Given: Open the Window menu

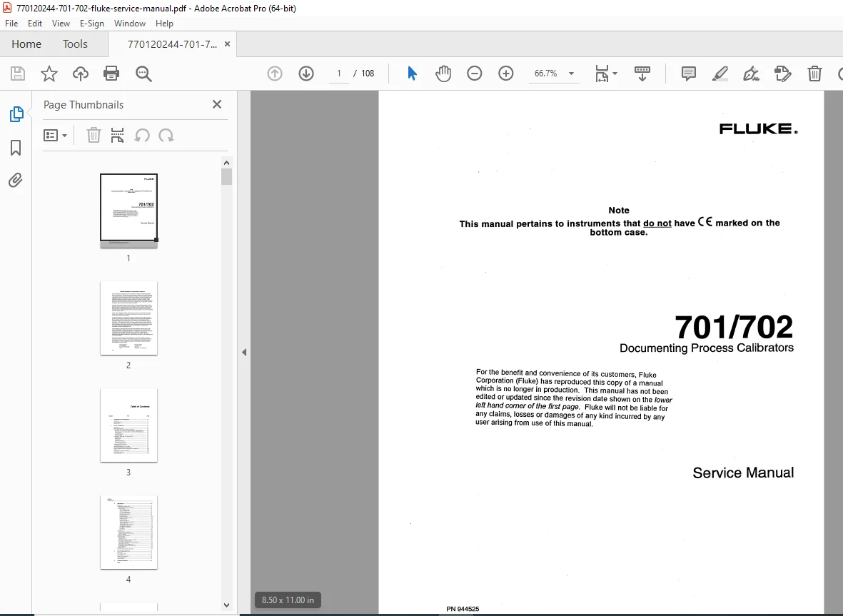Looking at the screenshot, I should point(130,24).
